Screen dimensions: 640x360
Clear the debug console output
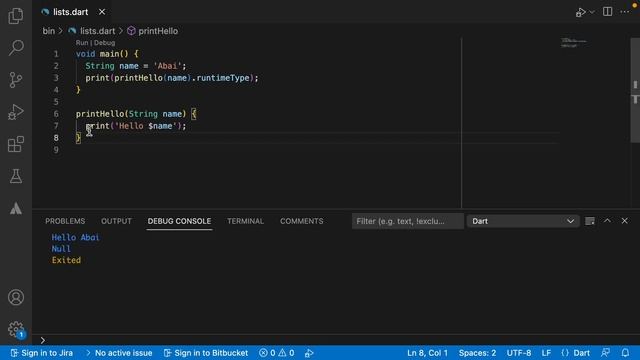(x=590, y=221)
